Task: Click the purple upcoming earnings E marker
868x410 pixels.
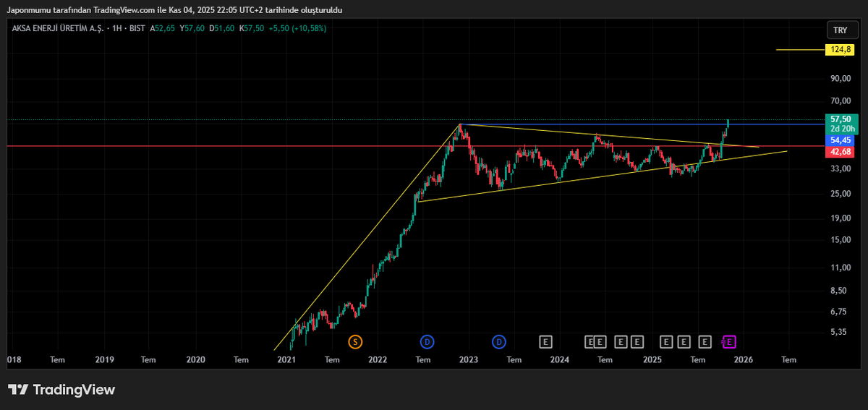Action: tap(729, 341)
